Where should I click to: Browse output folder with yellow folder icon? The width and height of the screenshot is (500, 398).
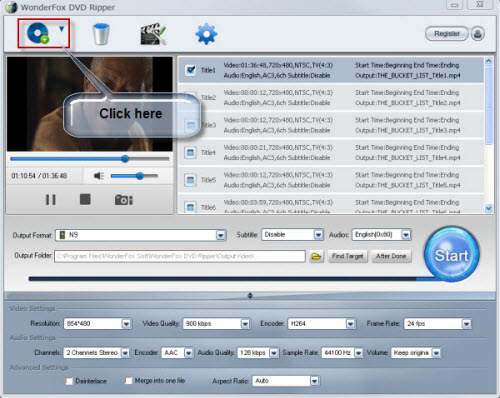[316, 256]
